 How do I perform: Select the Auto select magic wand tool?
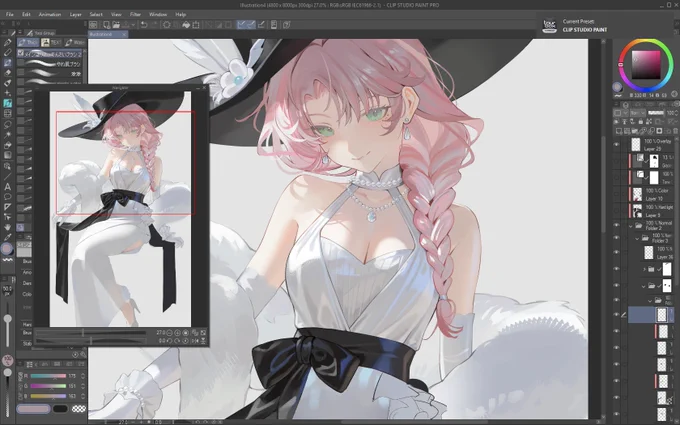(7, 135)
